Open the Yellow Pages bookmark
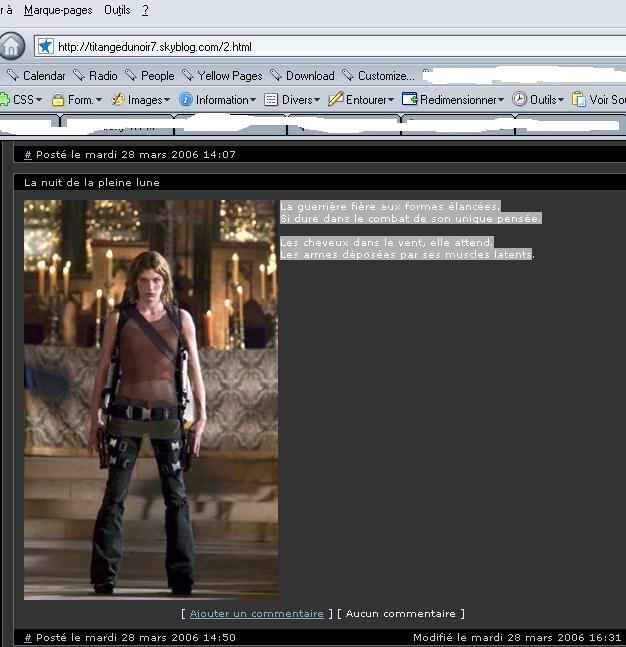 coord(230,76)
